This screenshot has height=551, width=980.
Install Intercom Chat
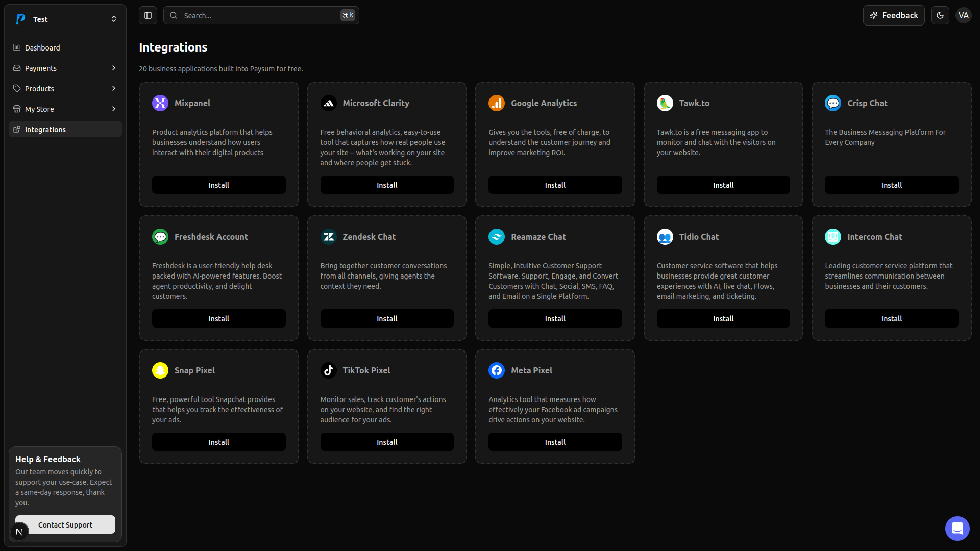(x=891, y=318)
